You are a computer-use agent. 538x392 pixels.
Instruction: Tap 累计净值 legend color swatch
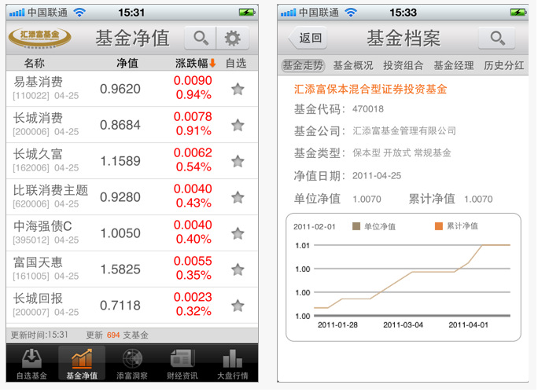point(438,226)
